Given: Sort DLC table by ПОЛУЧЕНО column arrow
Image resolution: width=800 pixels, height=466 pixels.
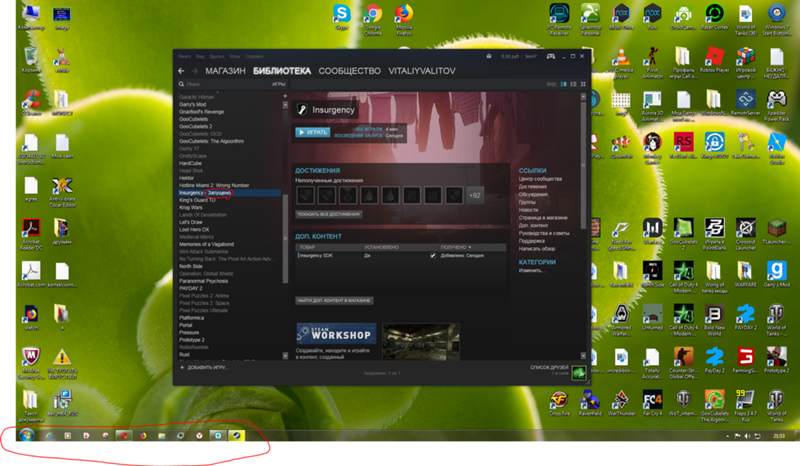Looking at the screenshot, I should [470, 247].
